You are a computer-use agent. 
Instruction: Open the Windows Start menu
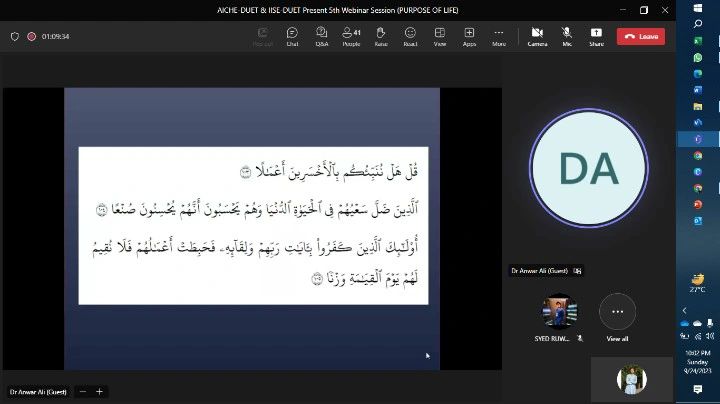pos(698,8)
